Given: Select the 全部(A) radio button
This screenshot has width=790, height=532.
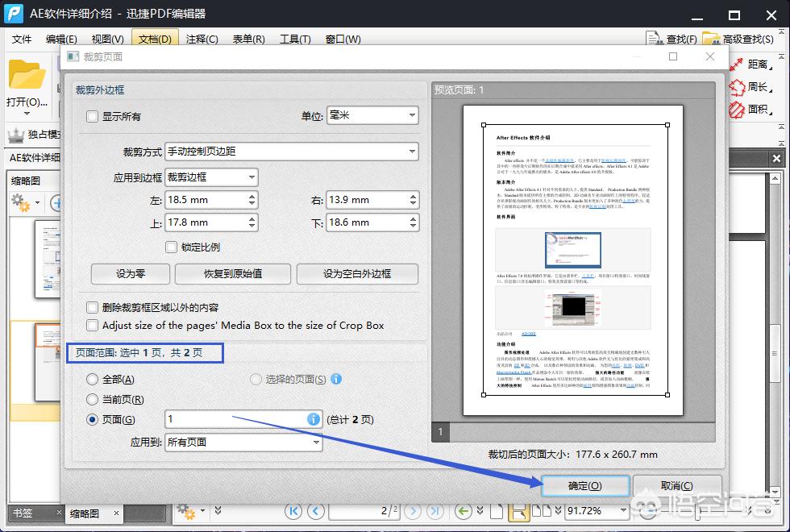Looking at the screenshot, I should point(93,379).
